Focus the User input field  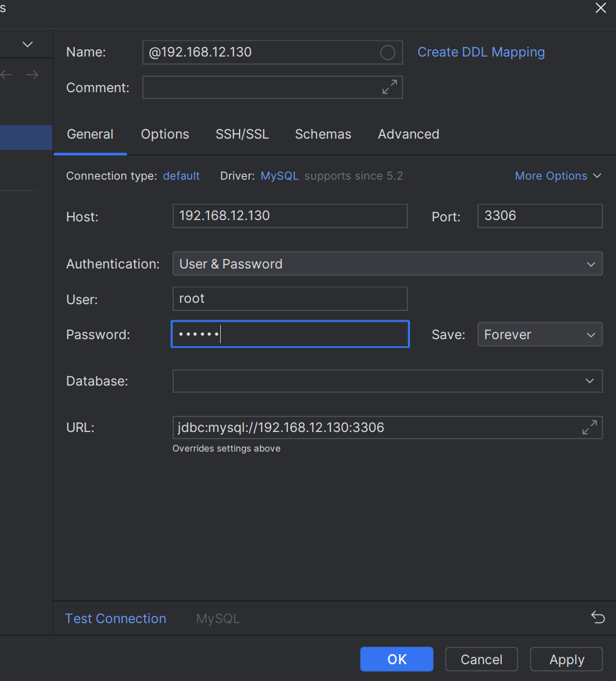click(290, 299)
